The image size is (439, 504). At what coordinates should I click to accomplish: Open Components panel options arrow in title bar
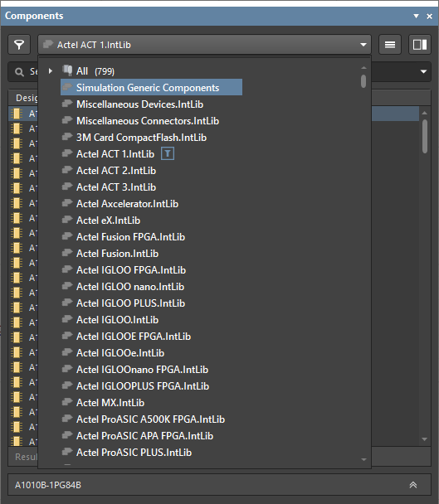pos(416,16)
